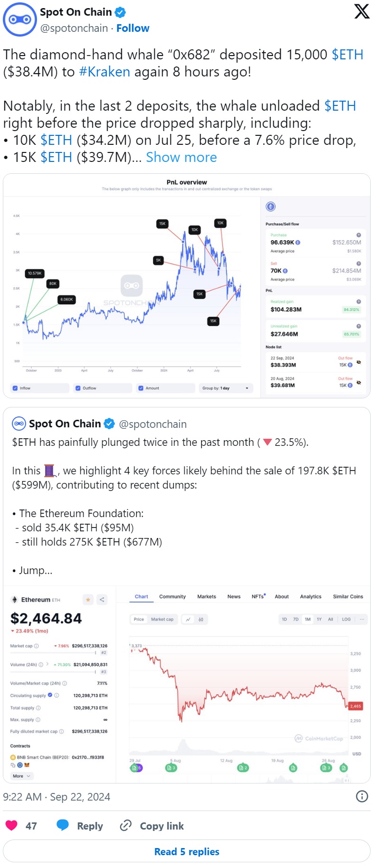373x868 pixels.
Task: Like the tweet with heart icon
Action: [x=11, y=826]
